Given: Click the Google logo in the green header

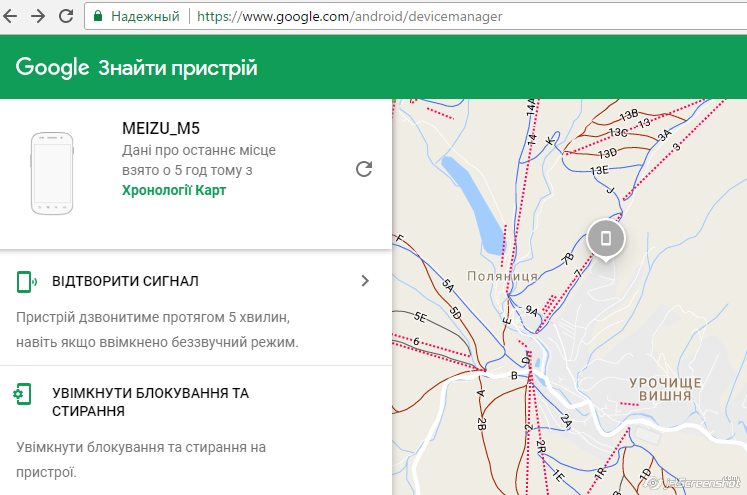Looking at the screenshot, I should (52, 68).
